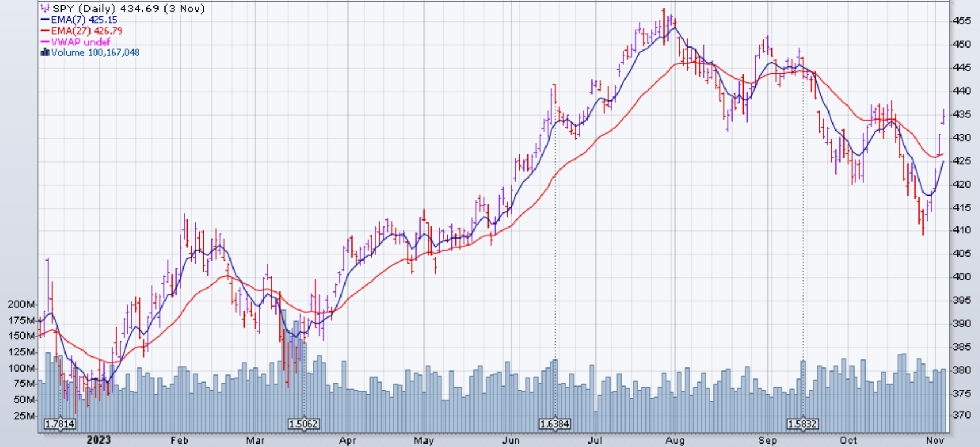The width and height of the screenshot is (980, 447).
Task: Click the SPY (Daily) 434.69 title text
Action: pyautogui.click(x=128, y=9)
